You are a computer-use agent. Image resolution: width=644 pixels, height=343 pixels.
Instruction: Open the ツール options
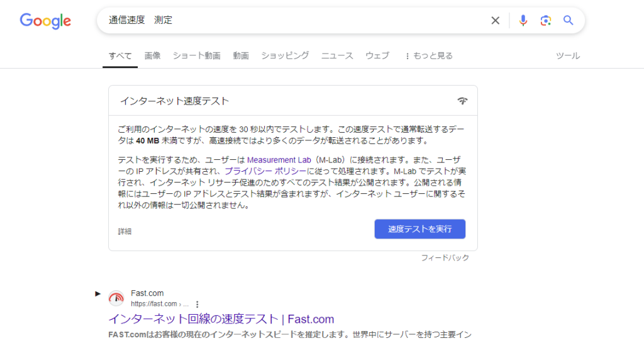point(568,55)
